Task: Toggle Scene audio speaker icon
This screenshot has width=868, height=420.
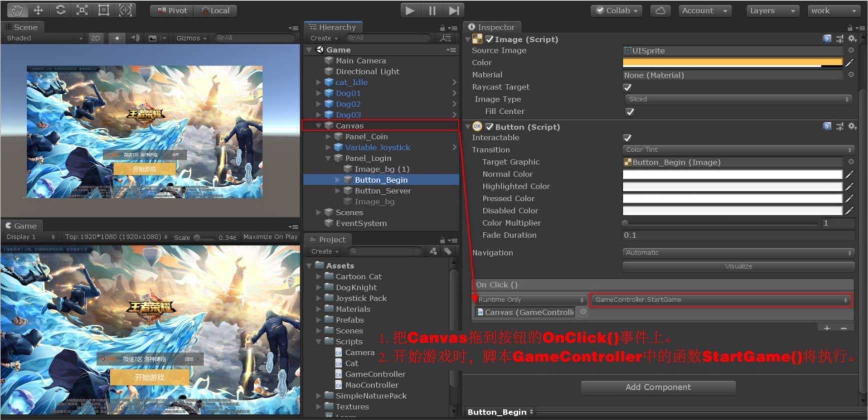Action: 135,38
